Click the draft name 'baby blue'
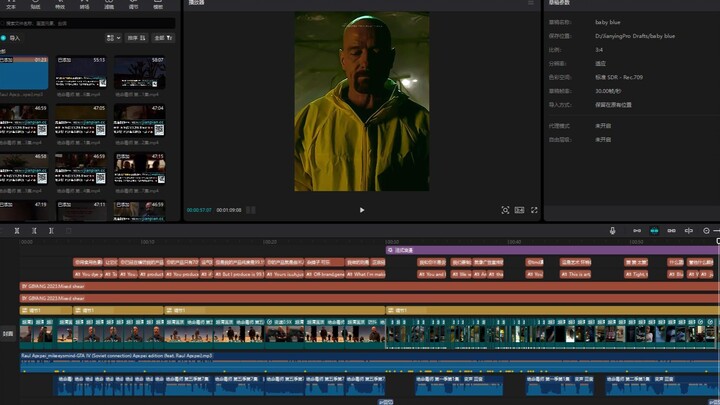Screen dimensions: 720x405 click(608, 22)
